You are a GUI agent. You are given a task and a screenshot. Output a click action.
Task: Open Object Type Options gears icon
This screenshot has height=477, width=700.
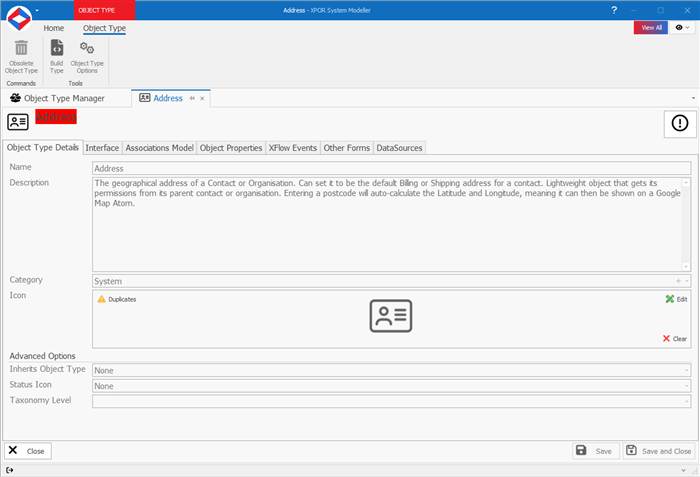click(87, 48)
